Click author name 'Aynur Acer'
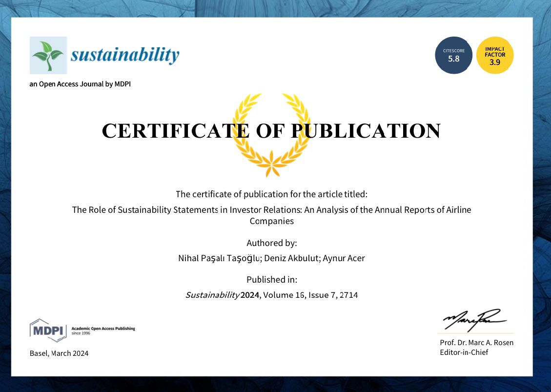 [344, 258]
